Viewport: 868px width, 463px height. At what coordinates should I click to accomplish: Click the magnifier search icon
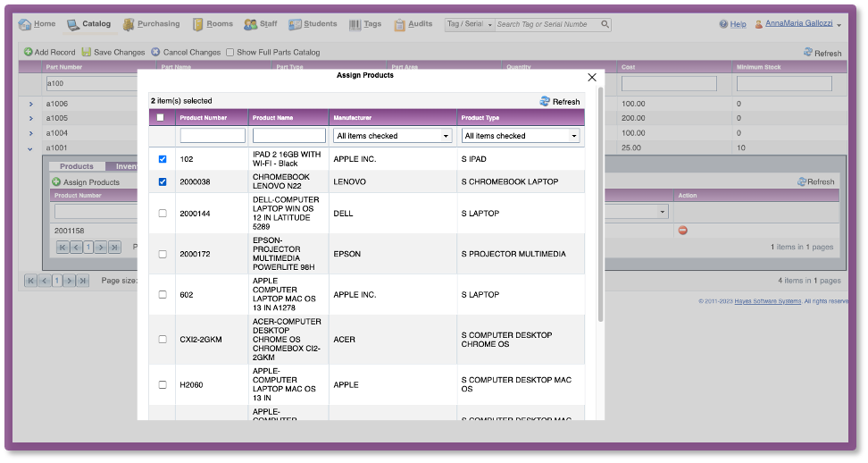click(x=605, y=24)
